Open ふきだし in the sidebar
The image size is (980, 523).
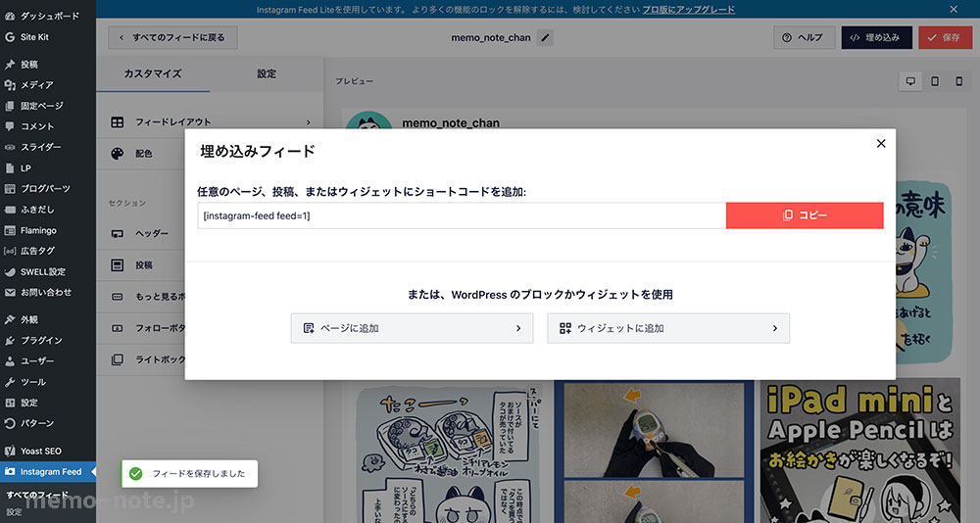(48, 210)
